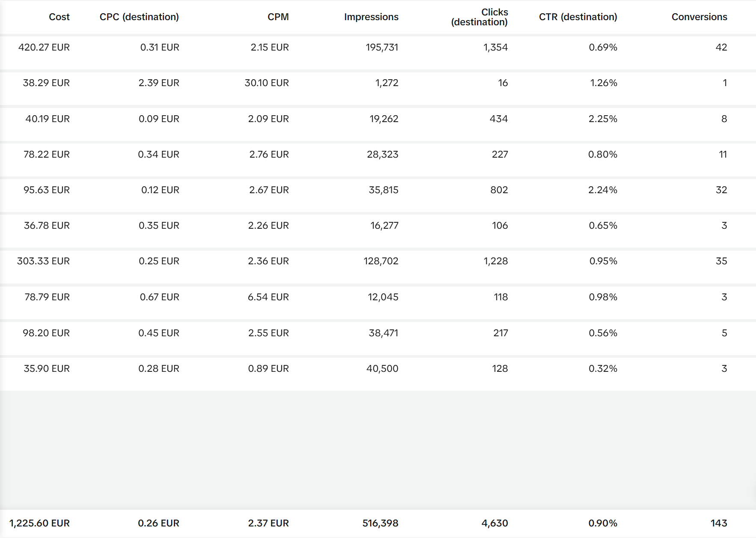Click the conversions cell showing 11
The image size is (756, 538).
[723, 155]
